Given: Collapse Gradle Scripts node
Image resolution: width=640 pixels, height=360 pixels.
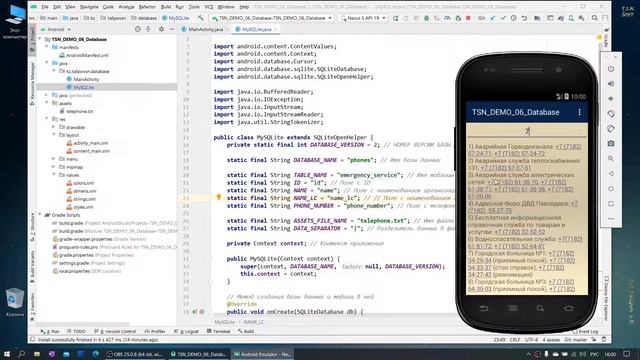Looking at the screenshot, I should click(x=40, y=215).
